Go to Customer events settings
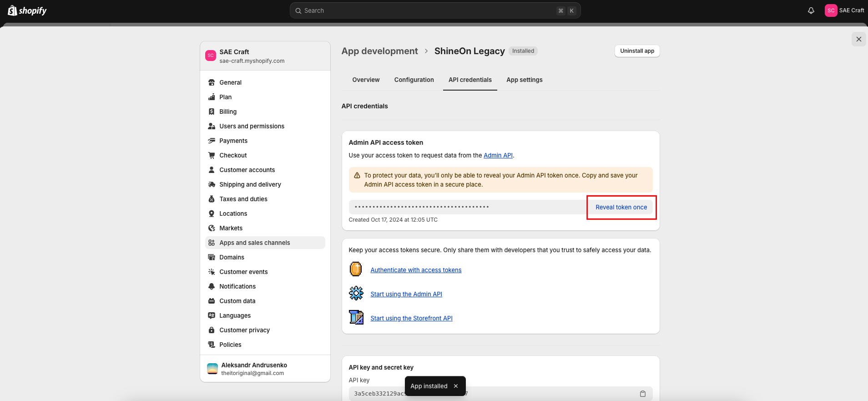 click(x=265, y=272)
